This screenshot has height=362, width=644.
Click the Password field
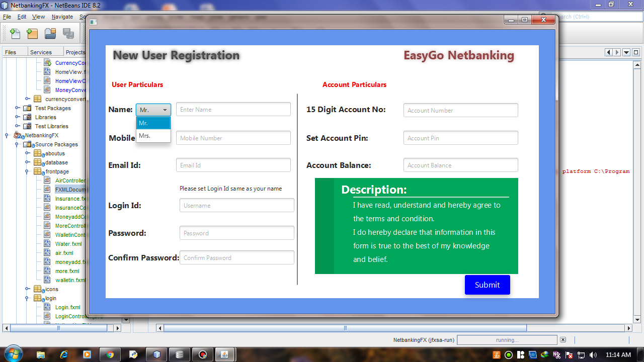pos(237,233)
